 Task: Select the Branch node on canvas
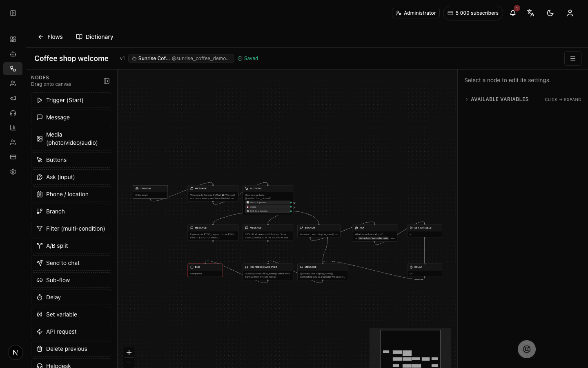coord(319,231)
